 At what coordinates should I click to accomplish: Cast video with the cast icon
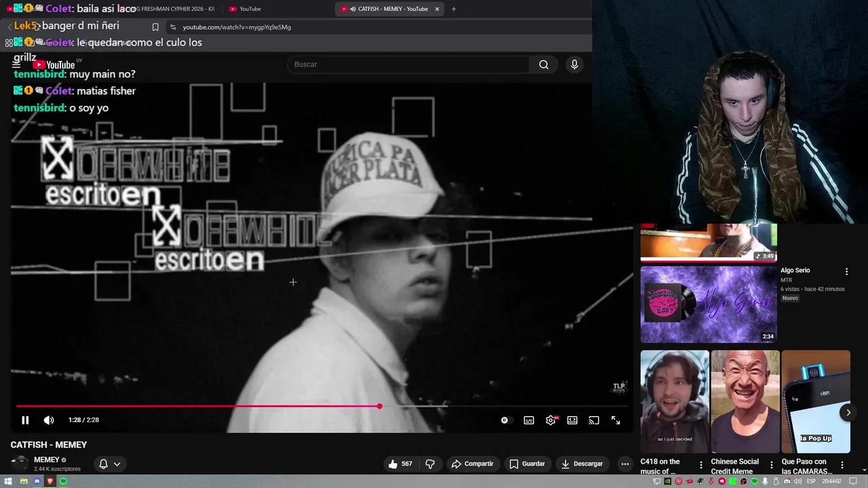(594, 420)
